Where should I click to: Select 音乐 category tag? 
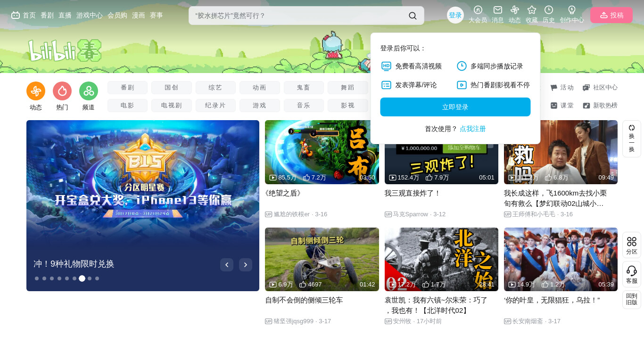pyautogui.click(x=304, y=106)
